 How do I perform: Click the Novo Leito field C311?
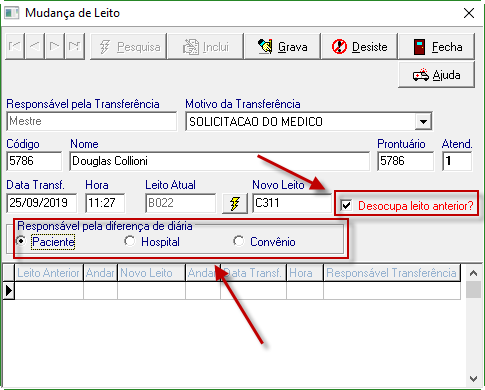coord(292,203)
